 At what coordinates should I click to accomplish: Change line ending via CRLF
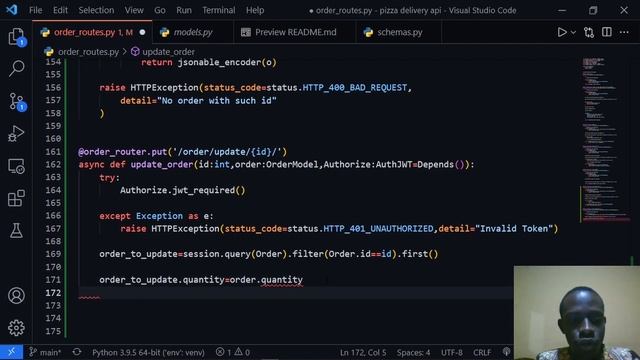point(482,352)
